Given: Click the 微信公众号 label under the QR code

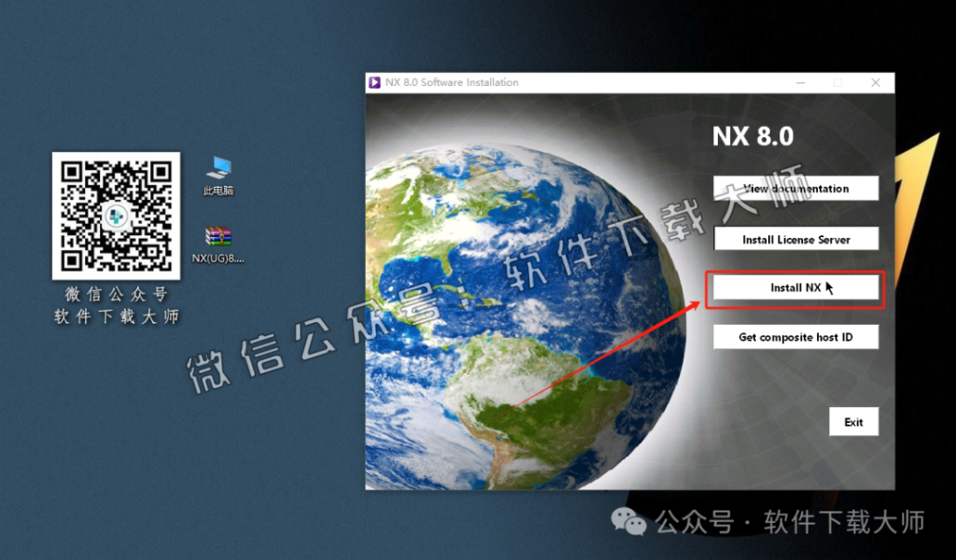Looking at the screenshot, I should click(116, 292).
